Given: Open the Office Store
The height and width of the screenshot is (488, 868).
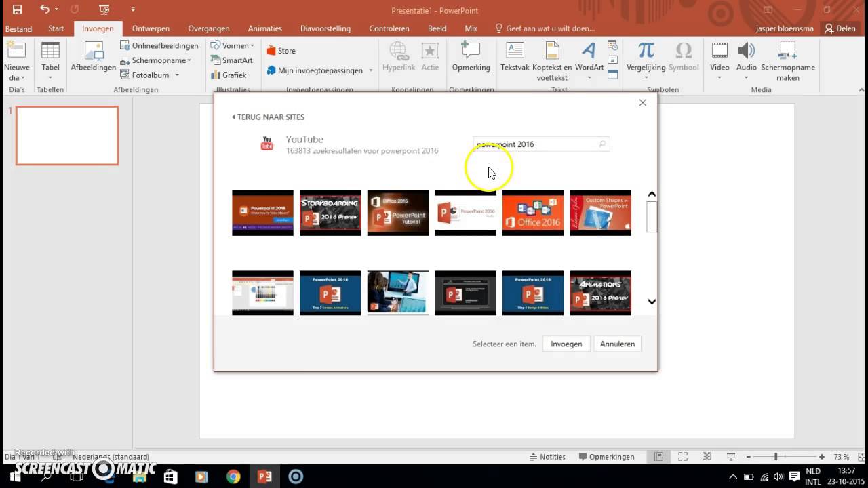Looking at the screenshot, I should (281, 51).
